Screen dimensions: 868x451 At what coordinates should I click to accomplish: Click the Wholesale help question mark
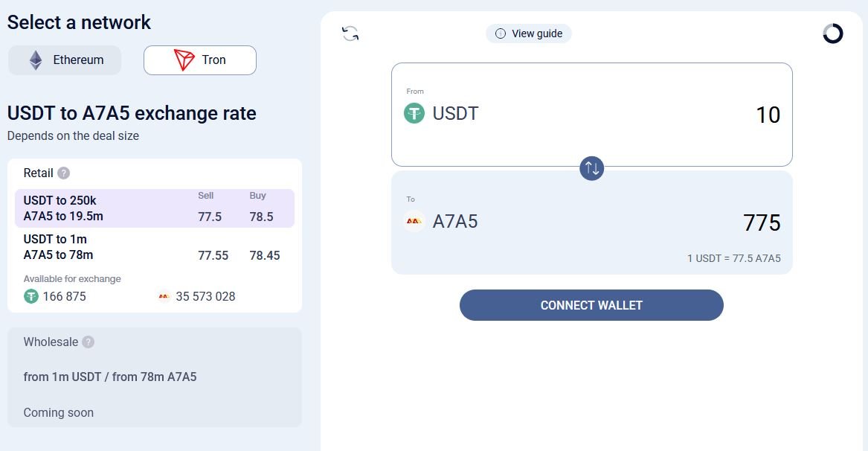pyautogui.click(x=89, y=342)
